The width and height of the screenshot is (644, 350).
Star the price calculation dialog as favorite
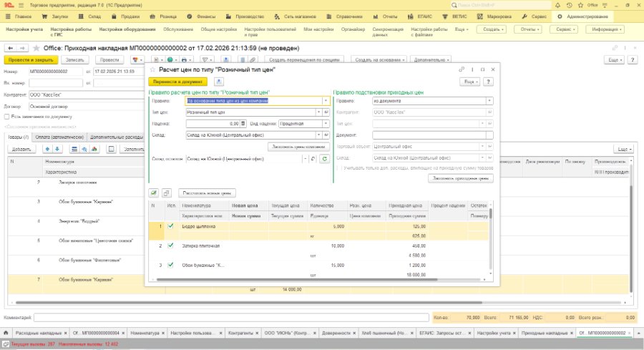pos(153,70)
